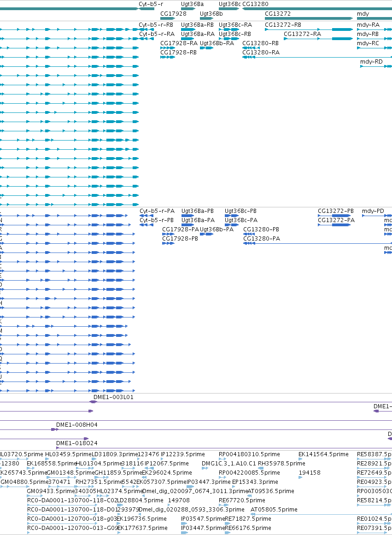Select EST label RP004180310.5prime
The height and width of the screenshot is (535, 392).
coord(249,454)
